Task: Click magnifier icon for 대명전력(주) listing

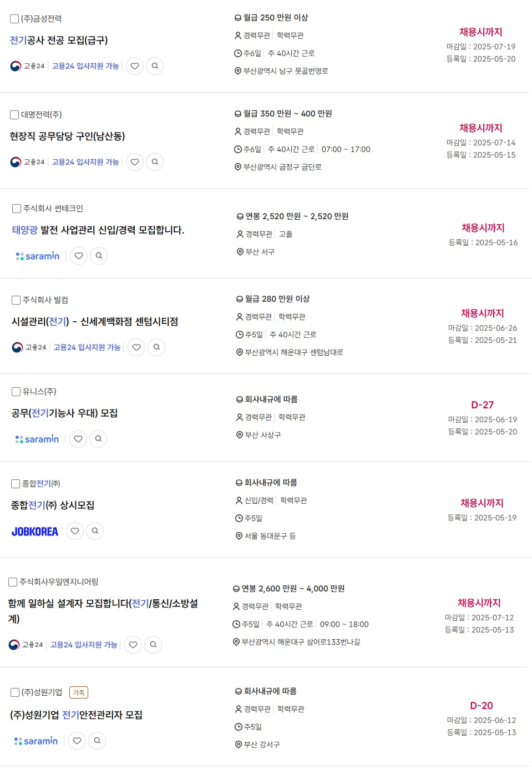Action: click(x=155, y=162)
